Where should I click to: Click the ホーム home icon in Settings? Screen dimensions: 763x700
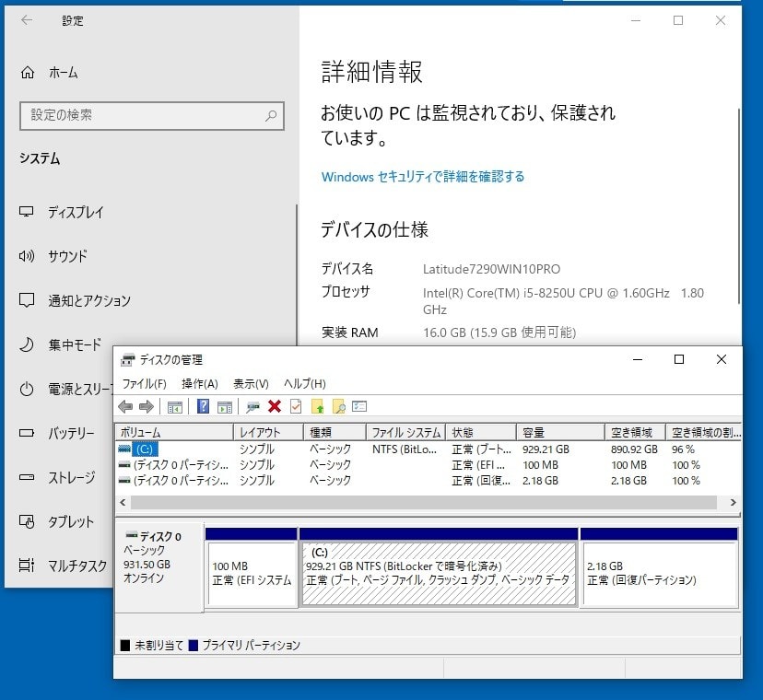[28, 73]
